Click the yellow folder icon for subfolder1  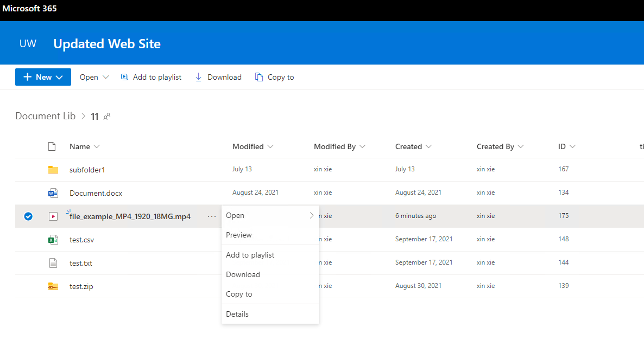point(53,169)
